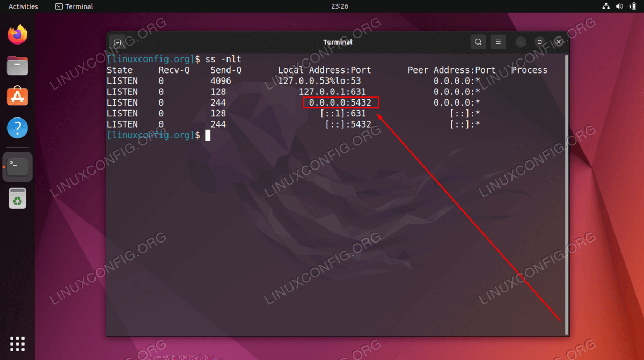Image resolution: width=644 pixels, height=360 pixels.
Task: Maximize the Terminal window
Action: click(540, 42)
